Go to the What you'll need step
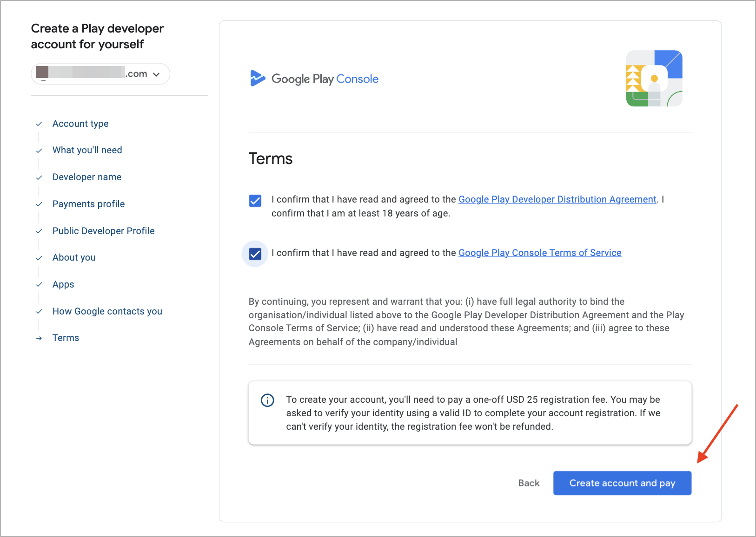This screenshot has width=756, height=537. click(87, 150)
